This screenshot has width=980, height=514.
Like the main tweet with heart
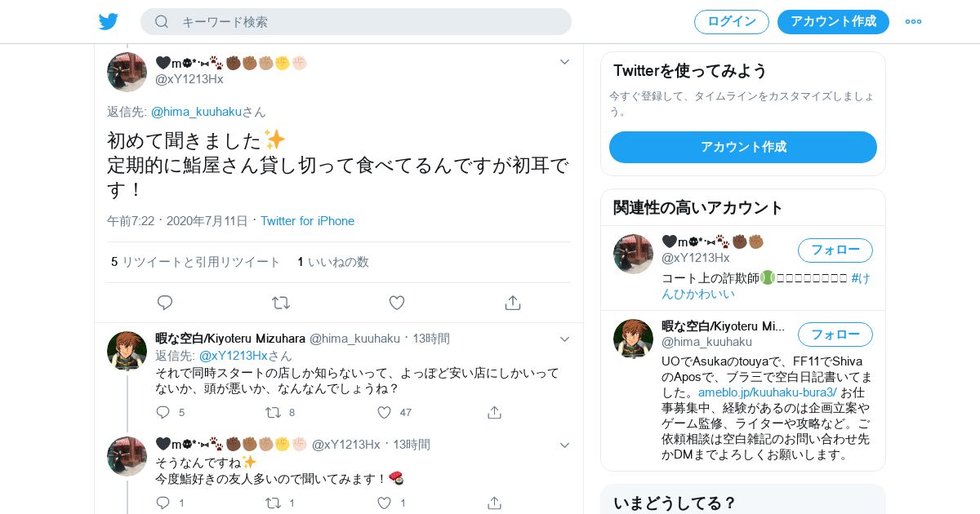[397, 303]
